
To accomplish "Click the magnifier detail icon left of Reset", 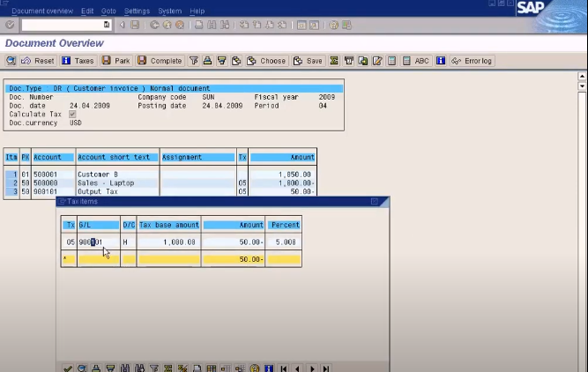I will [x=11, y=61].
